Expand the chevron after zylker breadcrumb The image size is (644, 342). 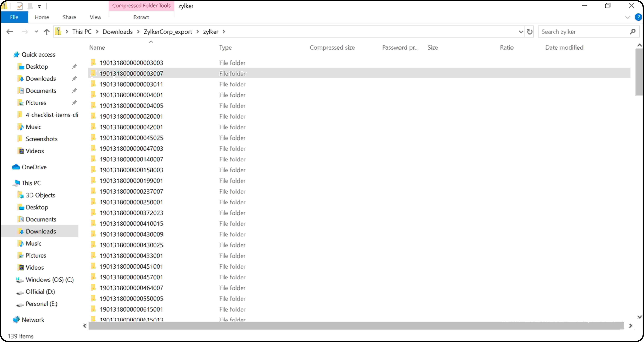[224, 32]
